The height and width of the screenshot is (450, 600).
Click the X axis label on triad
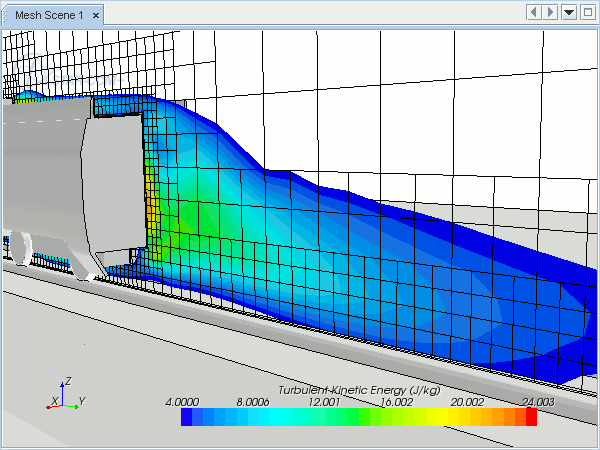(54, 401)
